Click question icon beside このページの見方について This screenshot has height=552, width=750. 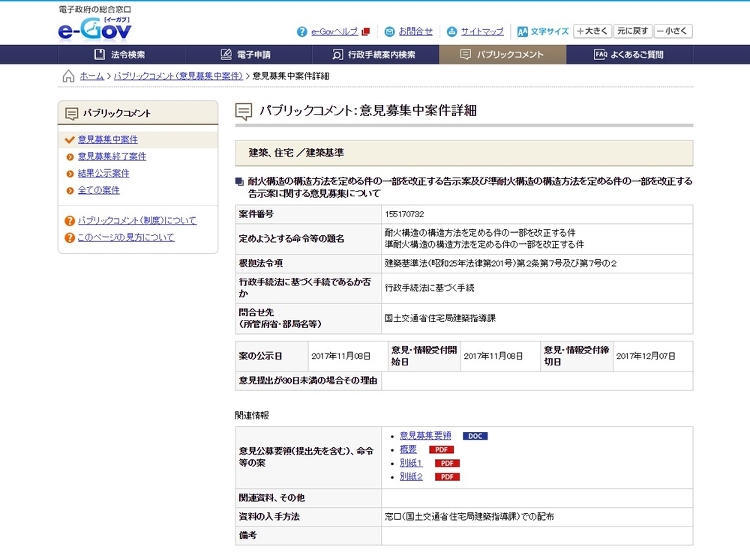click(x=70, y=238)
